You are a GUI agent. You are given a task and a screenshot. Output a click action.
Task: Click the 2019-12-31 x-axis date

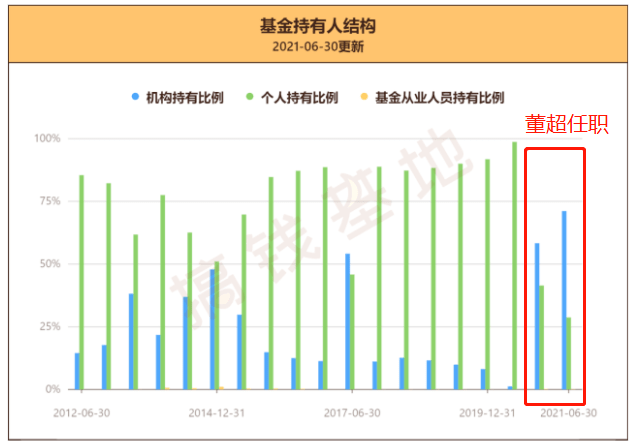(487, 413)
